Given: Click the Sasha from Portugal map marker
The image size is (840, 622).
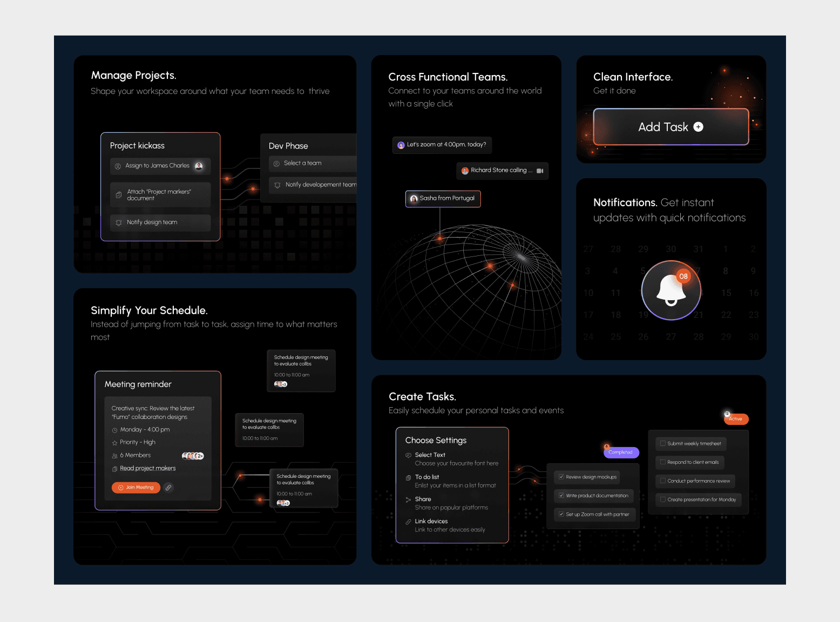Looking at the screenshot, I should click(443, 199).
